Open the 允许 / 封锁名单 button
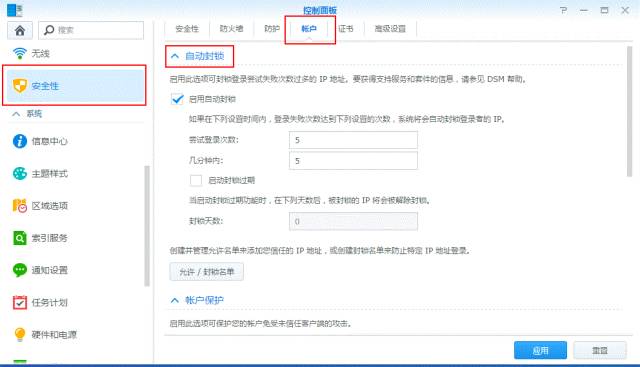Image resolution: width=640 pixels, height=367 pixels. click(207, 272)
